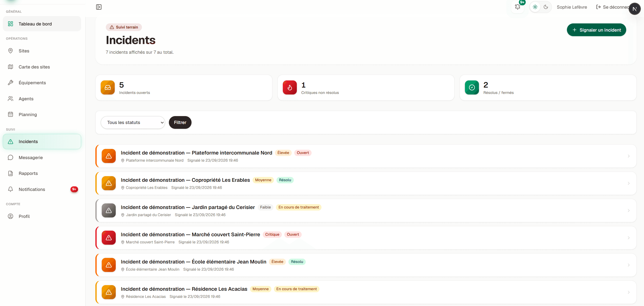Click warning icon of Résidence Les Acacias incident
The height and width of the screenshot is (306, 644).
109,292
